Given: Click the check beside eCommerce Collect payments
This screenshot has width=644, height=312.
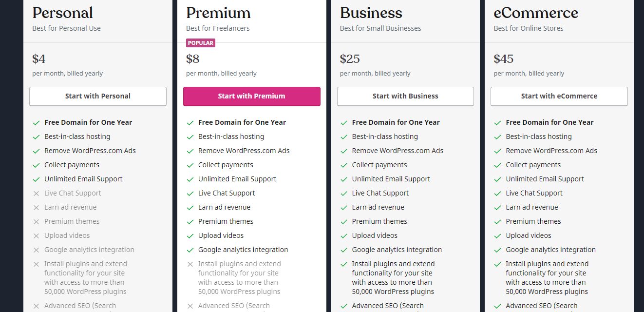Looking at the screenshot, I should click(x=497, y=165).
